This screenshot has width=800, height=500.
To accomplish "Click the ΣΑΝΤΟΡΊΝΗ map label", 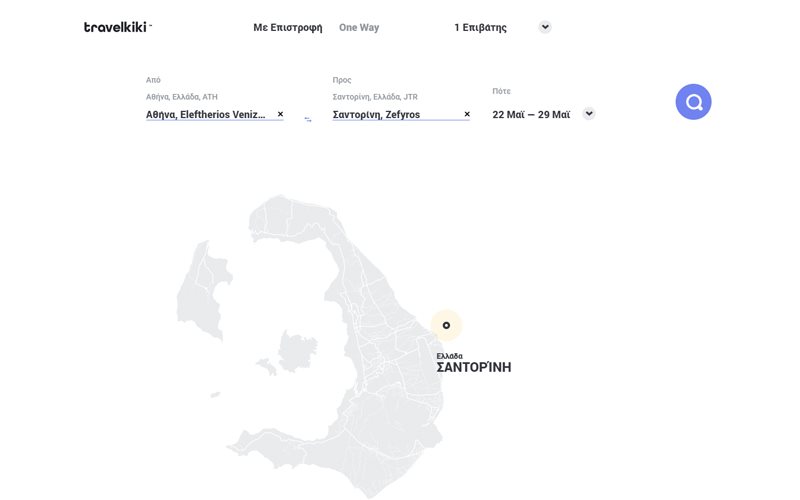I will click(473, 368).
